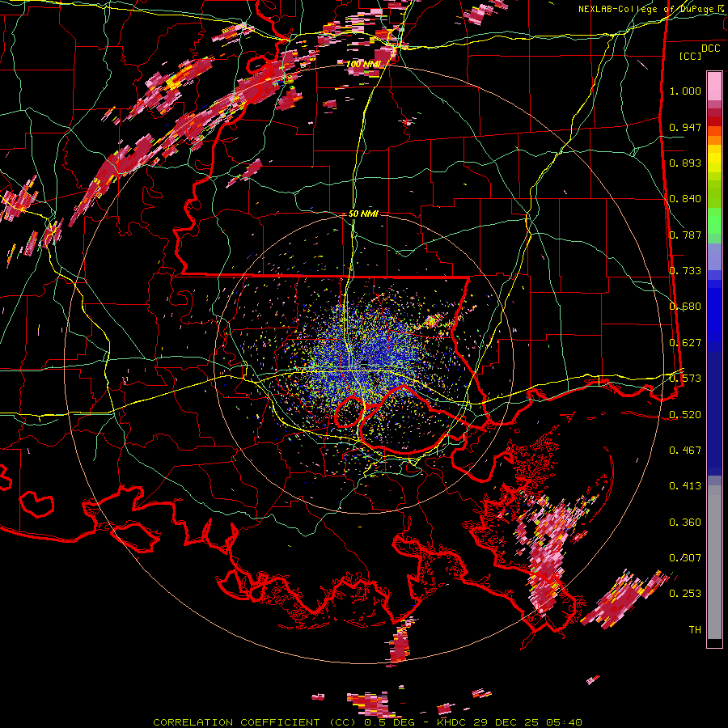Click the [CC] legend unit label
This screenshot has height=728, width=728.
pyautogui.click(x=691, y=56)
